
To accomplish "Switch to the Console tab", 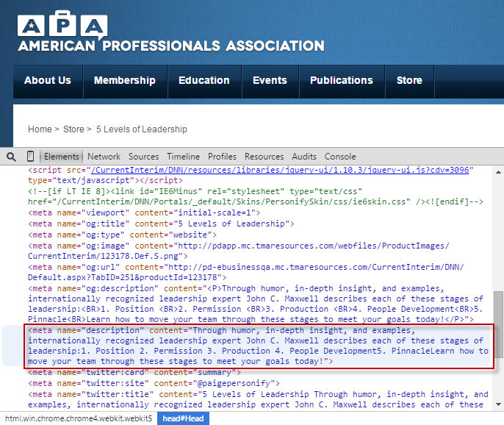I will [340, 157].
